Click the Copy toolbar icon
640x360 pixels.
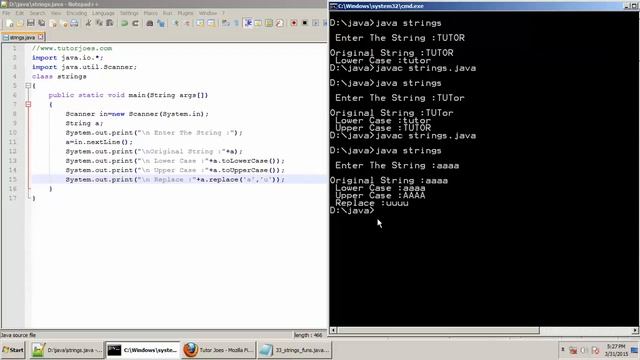99,23
